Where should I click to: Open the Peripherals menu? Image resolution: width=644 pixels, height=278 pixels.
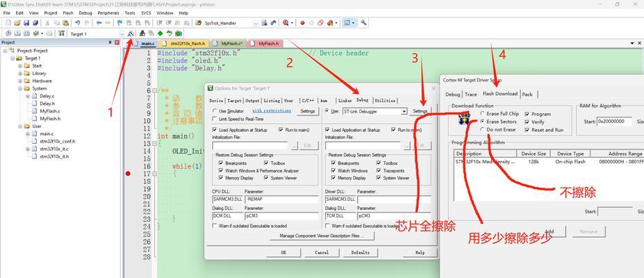pos(108,13)
